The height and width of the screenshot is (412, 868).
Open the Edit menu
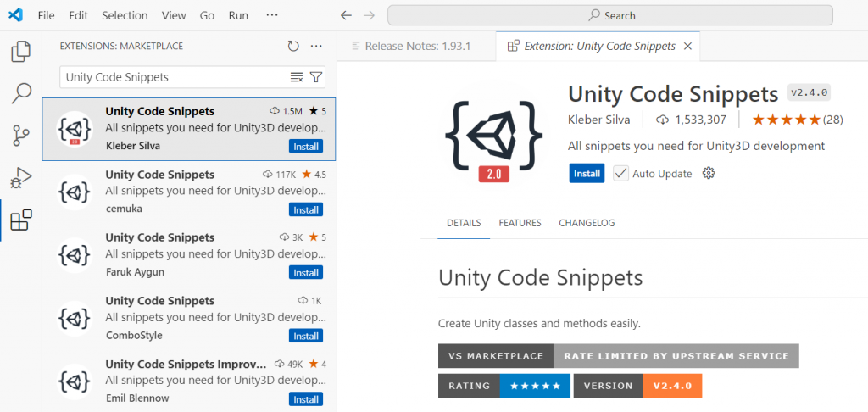(x=79, y=15)
